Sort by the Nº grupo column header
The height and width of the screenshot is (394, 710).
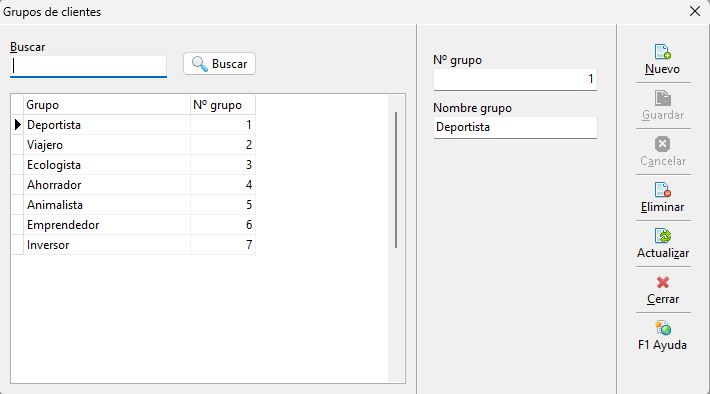click(223, 105)
